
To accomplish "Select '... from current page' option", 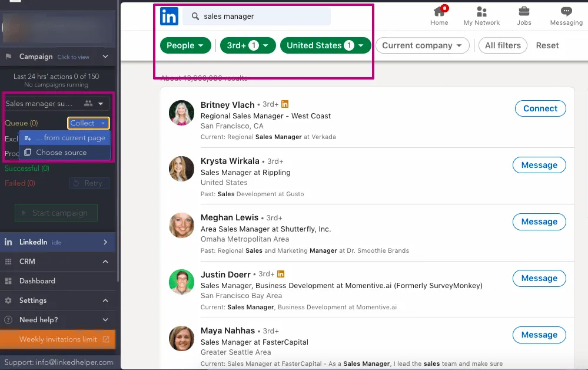I will click(x=65, y=138).
